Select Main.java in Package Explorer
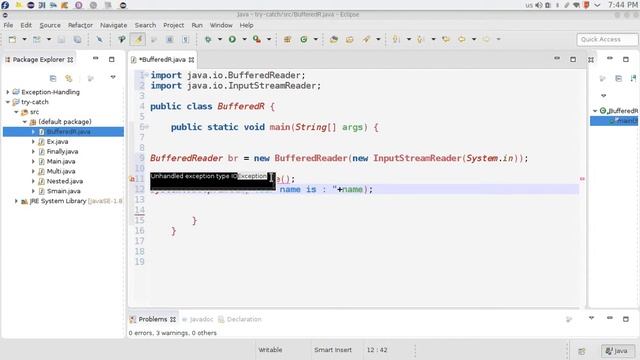This screenshot has width=640, height=360. coord(61,161)
